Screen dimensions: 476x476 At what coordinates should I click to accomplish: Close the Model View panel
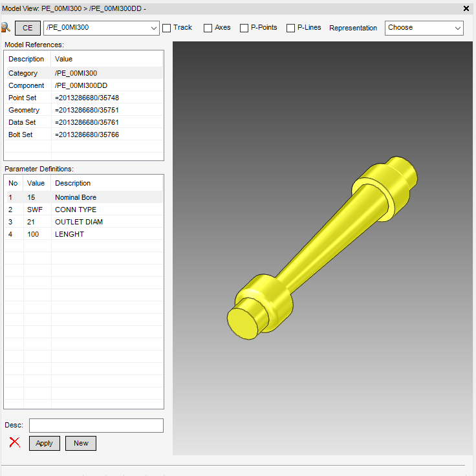466,8
